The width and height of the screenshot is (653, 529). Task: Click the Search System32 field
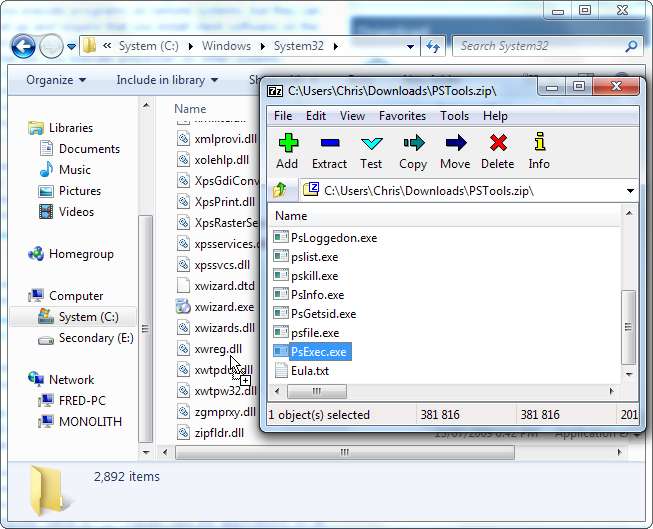pos(540,46)
